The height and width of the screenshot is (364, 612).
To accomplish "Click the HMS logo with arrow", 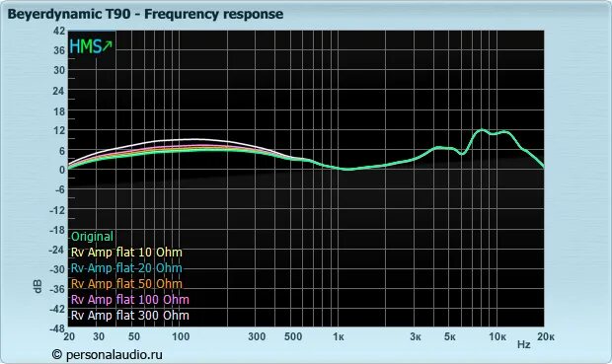I will click(x=91, y=46).
